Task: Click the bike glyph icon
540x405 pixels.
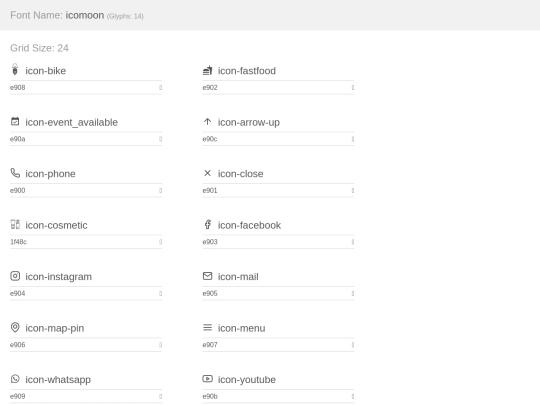Action: 15,69
